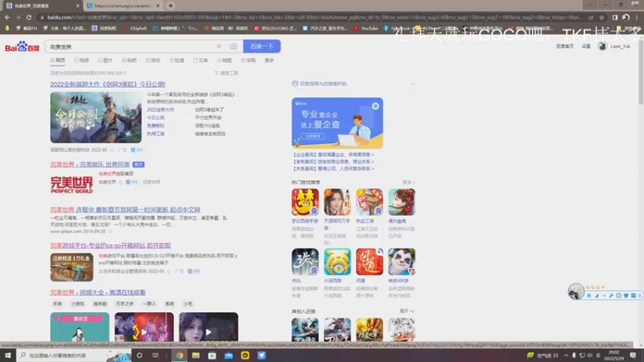644x362 pixels.
Task: Bookmark this page with star icon
Action: 601,17
